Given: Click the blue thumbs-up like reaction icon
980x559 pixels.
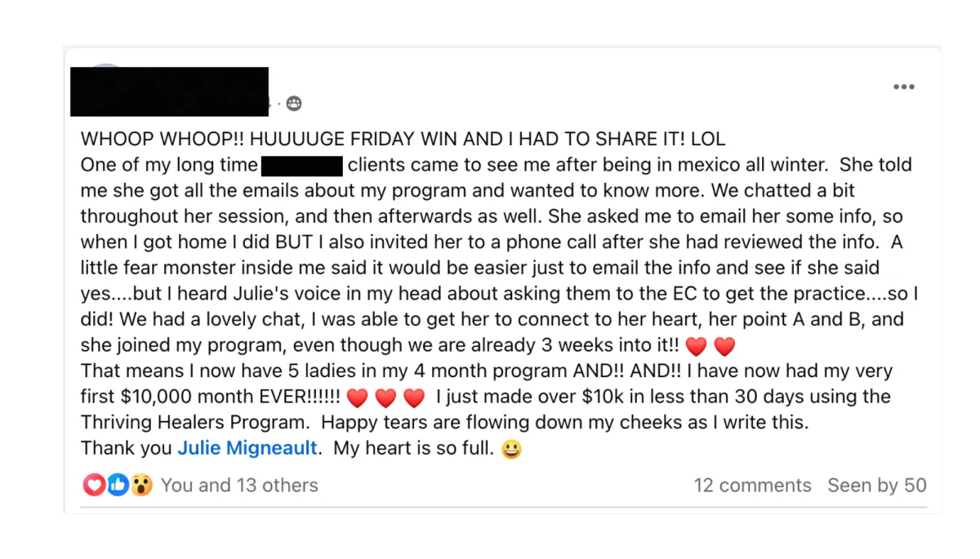Looking at the screenshot, I should tap(118, 486).
